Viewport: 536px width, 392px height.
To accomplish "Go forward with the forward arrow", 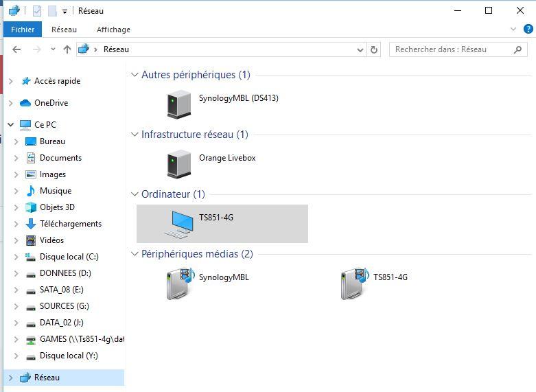I will click(x=36, y=49).
